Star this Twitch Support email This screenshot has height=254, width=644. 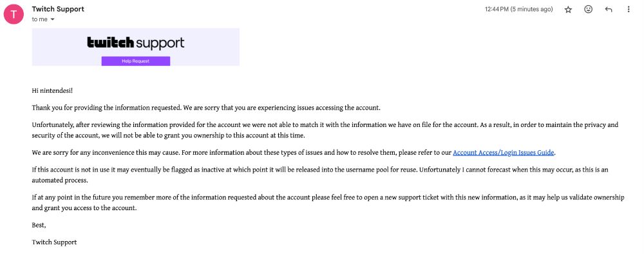tap(568, 10)
